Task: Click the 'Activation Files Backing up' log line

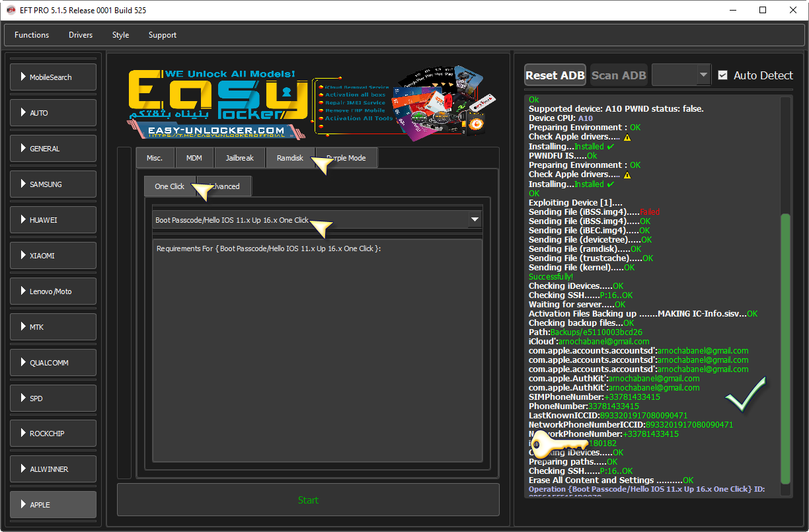Action: pyautogui.click(x=643, y=314)
